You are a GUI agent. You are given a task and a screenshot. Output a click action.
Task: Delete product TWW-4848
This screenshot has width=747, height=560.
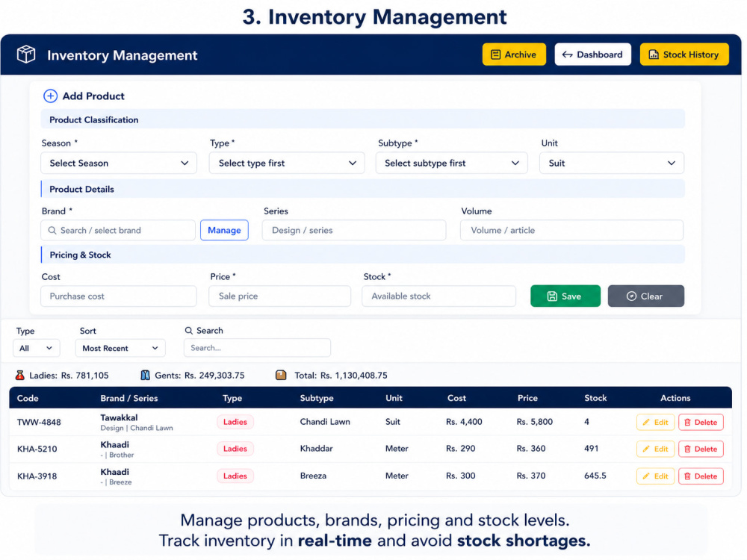coord(701,423)
